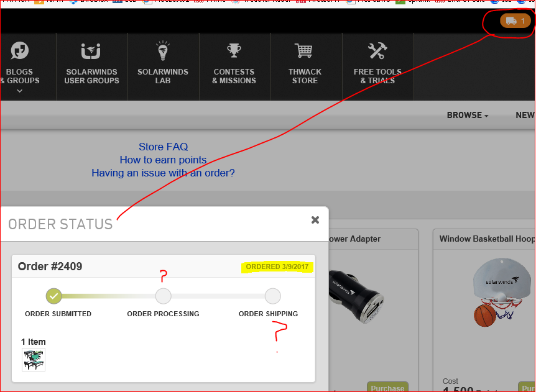Select Free Tools & Trials menu label

pyautogui.click(x=377, y=76)
